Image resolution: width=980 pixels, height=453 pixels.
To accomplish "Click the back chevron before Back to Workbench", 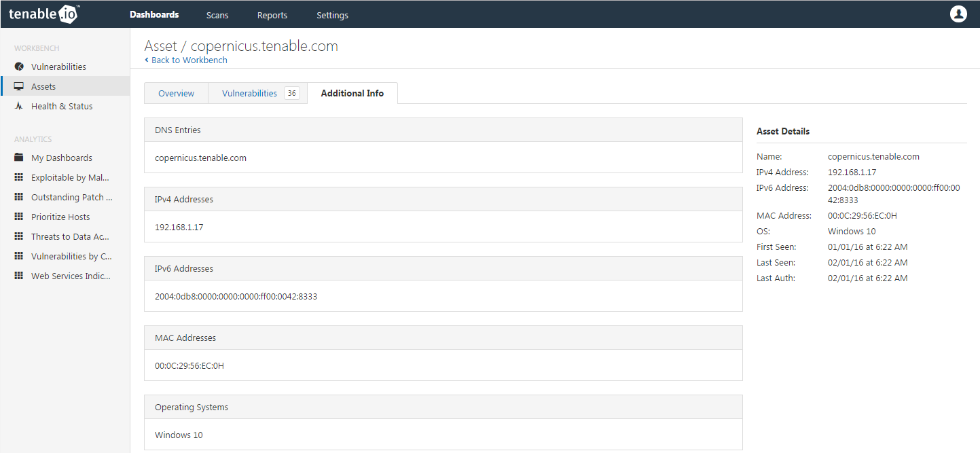I will [147, 60].
